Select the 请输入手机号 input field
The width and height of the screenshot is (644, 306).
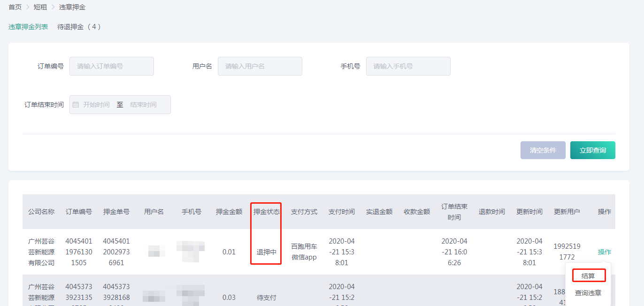(408, 66)
